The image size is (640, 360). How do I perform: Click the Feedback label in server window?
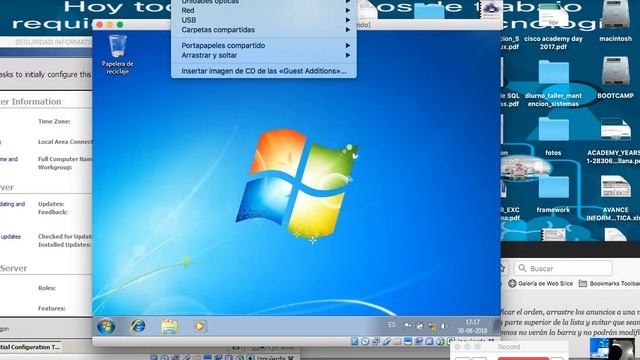click(x=53, y=212)
